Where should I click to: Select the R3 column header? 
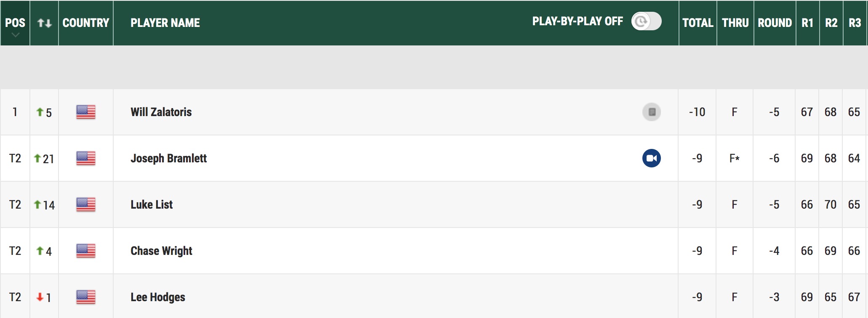click(855, 23)
